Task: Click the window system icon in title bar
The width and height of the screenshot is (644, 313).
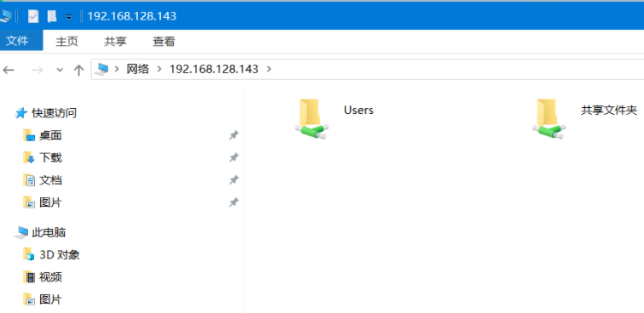Action: pyautogui.click(x=5, y=16)
